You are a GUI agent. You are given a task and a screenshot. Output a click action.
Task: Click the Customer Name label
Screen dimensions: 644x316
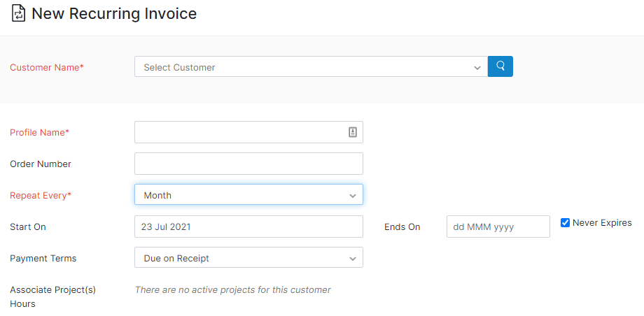(46, 68)
